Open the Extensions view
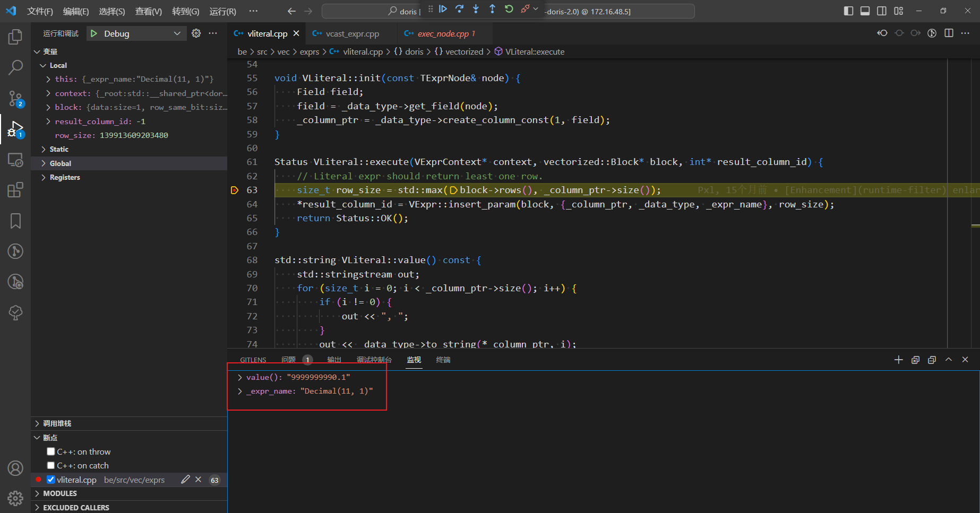The height and width of the screenshot is (513, 980). (15, 190)
